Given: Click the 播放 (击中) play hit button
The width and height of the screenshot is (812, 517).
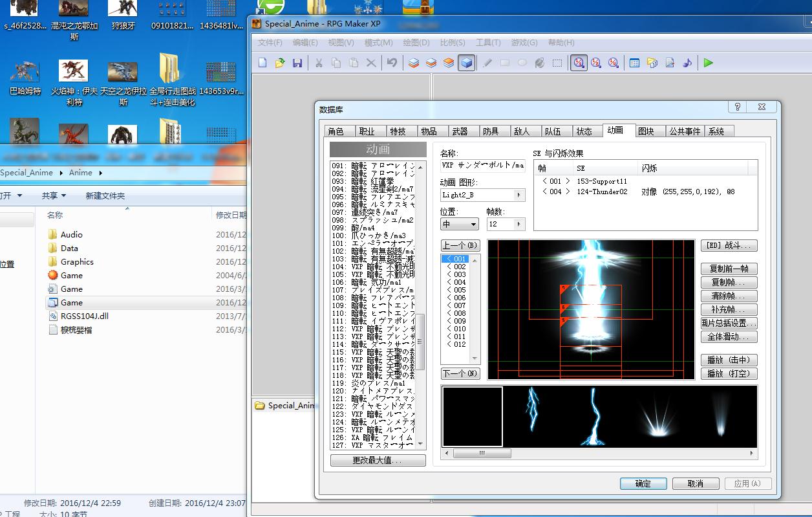Looking at the screenshot, I should (x=729, y=360).
